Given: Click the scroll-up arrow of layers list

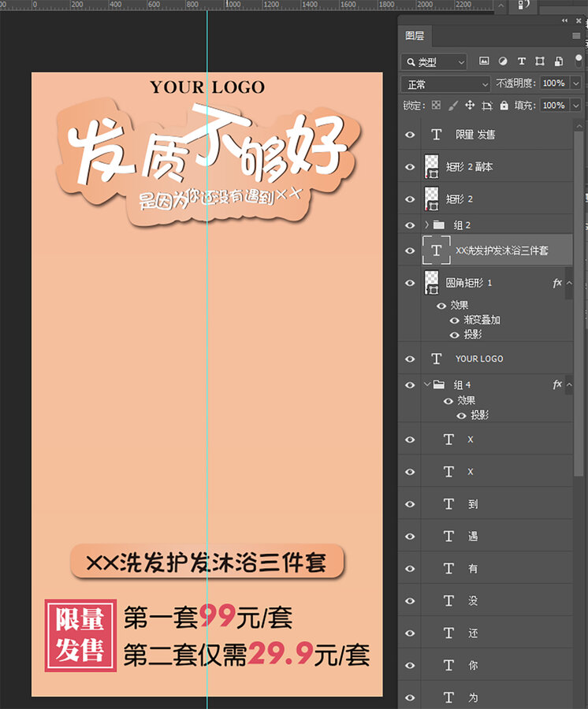Looking at the screenshot, I should click(x=578, y=125).
